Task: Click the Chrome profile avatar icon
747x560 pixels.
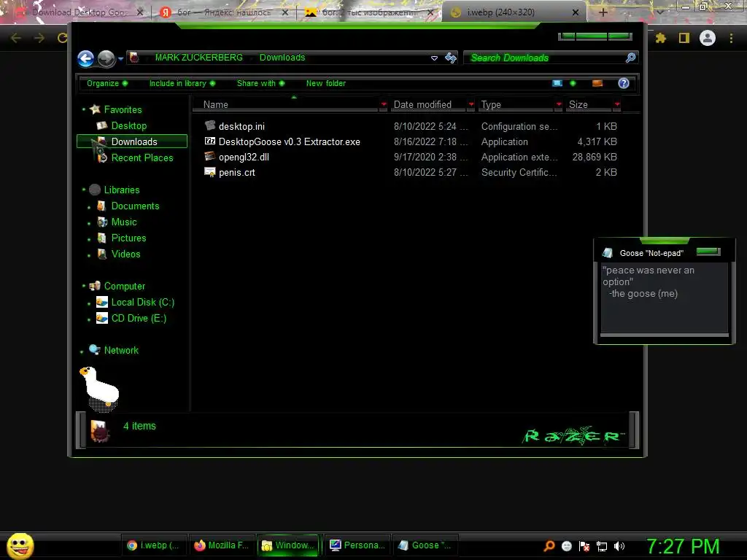Action: [x=708, y=38]
